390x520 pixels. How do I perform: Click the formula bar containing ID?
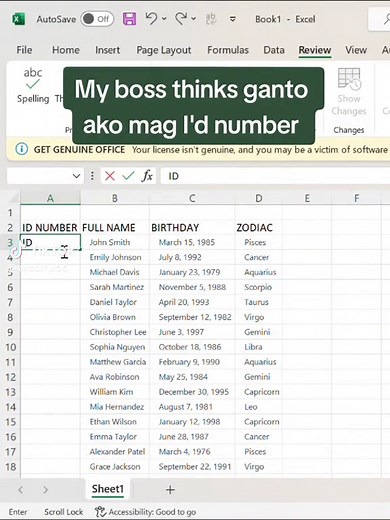[x=275, y=176]
